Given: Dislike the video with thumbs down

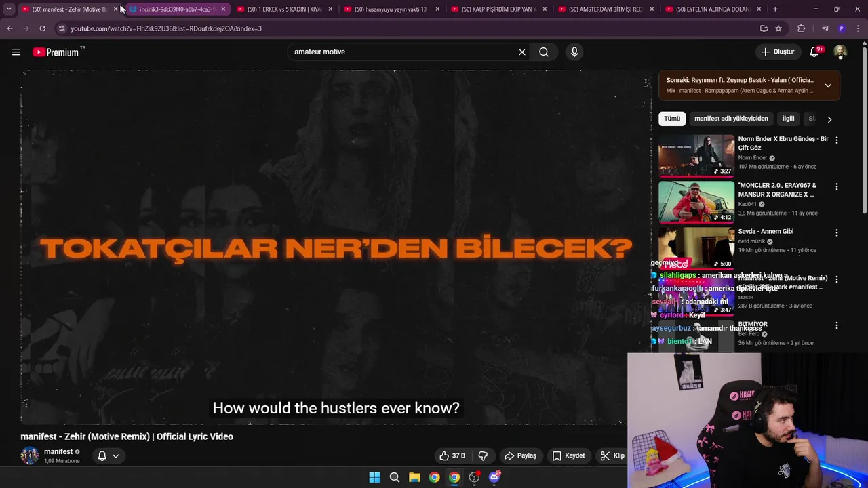Looking at the screenshot, I should (483, 455).
